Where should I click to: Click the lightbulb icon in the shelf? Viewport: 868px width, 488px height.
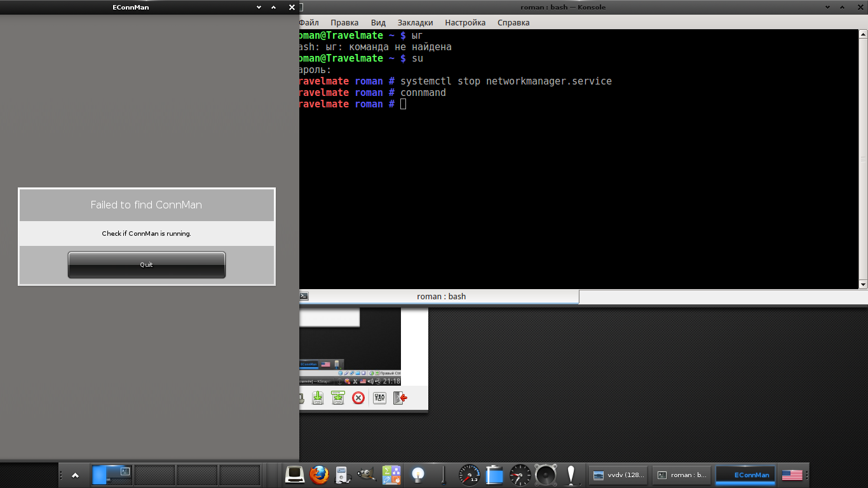click(x=417, y=475)
